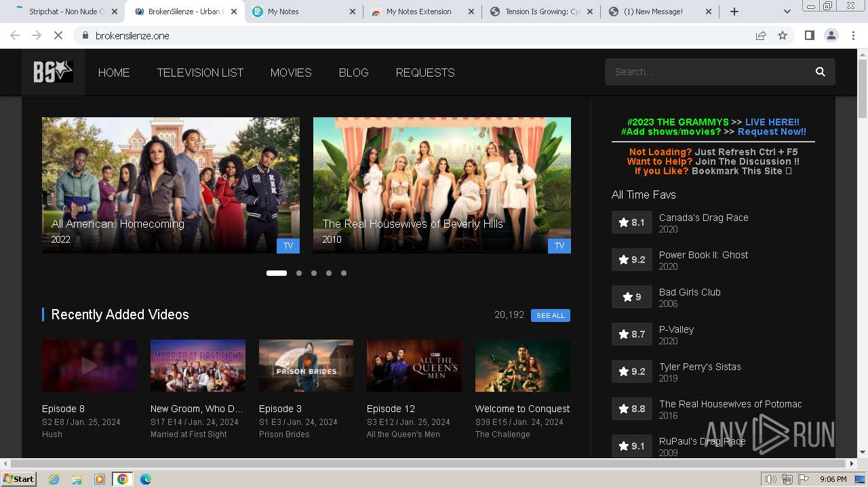Image resolution: width=868 pixels, height=488 pixels.
Task: Open Internet Explorer from the taskbar
Action: click(x=54, y=479)
